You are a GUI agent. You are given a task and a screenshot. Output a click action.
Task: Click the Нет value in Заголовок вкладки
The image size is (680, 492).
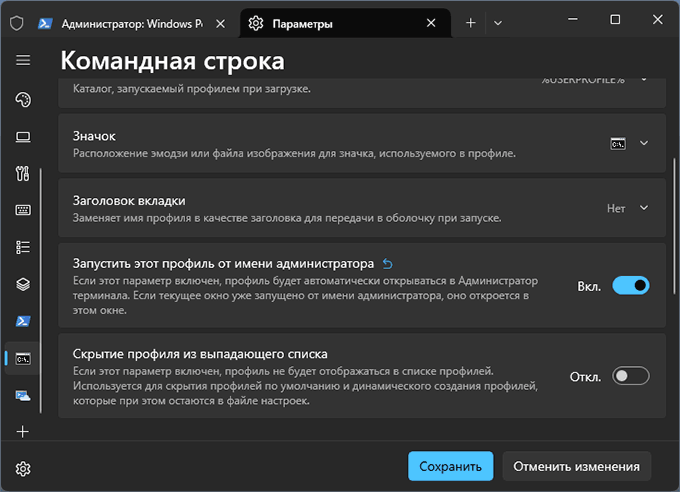[616, 208]
